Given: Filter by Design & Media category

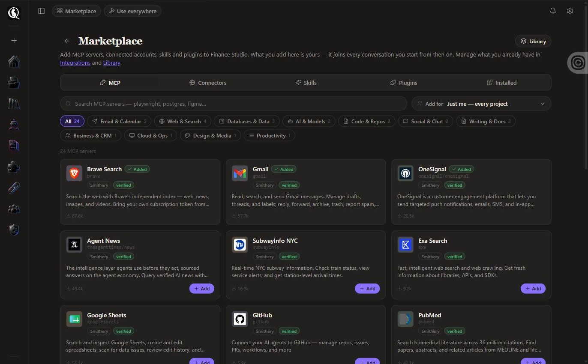Looking at the screenshot, I should pyautogui.click(x=210, y=135).
